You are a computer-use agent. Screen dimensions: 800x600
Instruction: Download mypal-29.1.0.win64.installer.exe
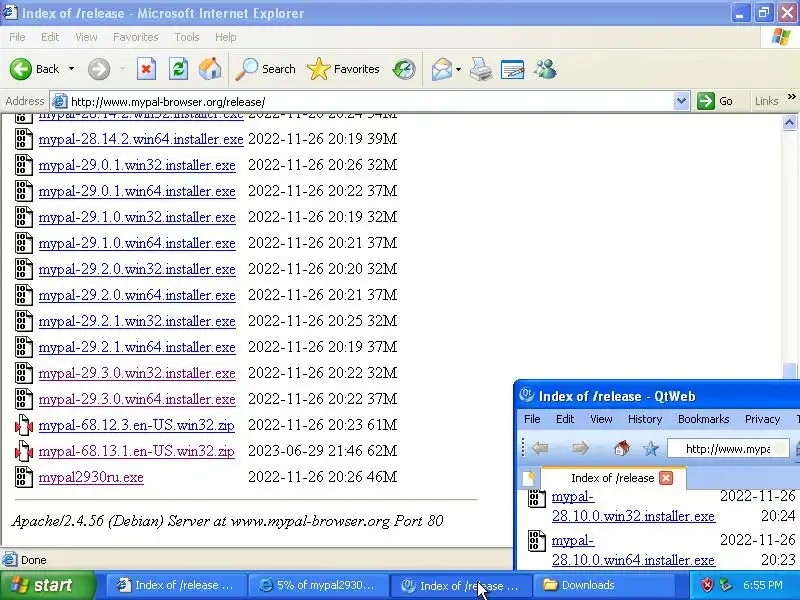coord(137,243)
